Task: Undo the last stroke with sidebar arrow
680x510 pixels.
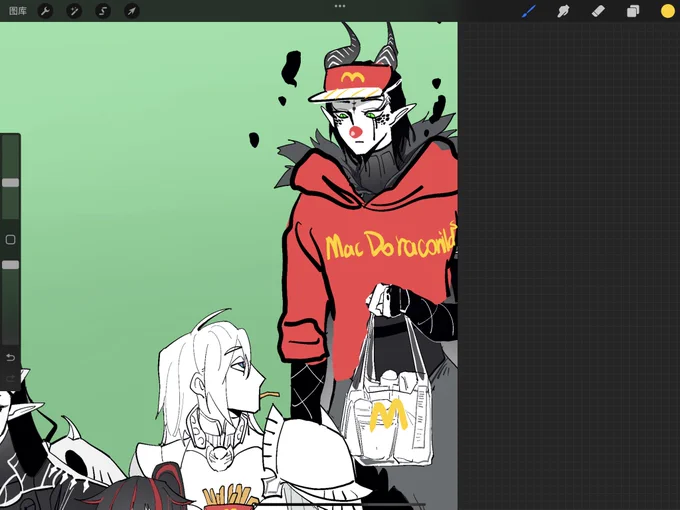Action: pos(10,357)
